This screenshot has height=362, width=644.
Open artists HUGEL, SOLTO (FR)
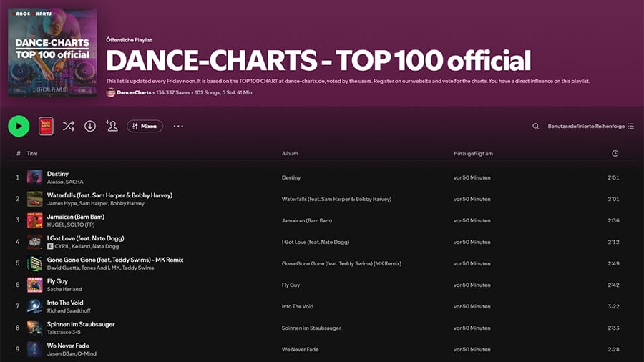pyautogui.click(x=71, y=225)
